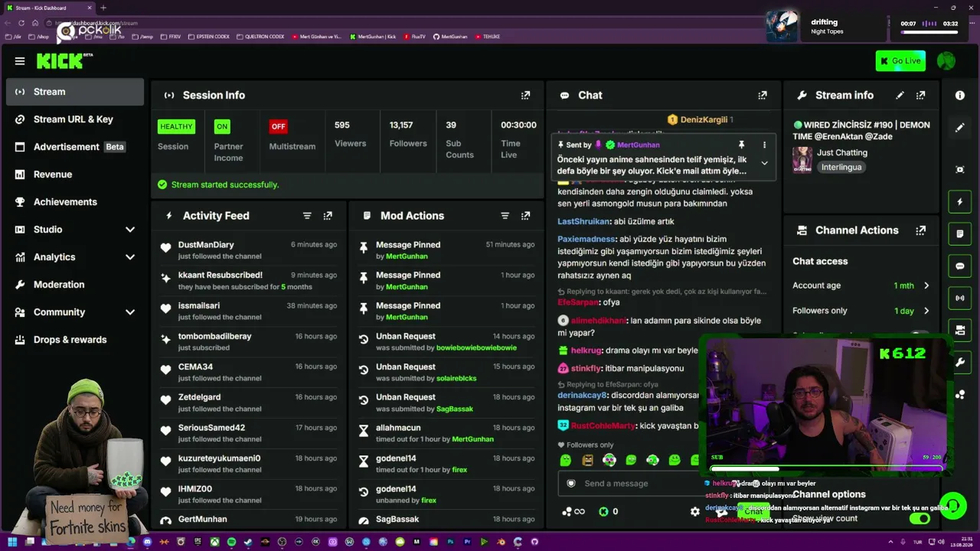The width and height of the screenshot is (980, 551).
Task: Select kkaant Resubscribed activity entry
Action: (250, 280)
